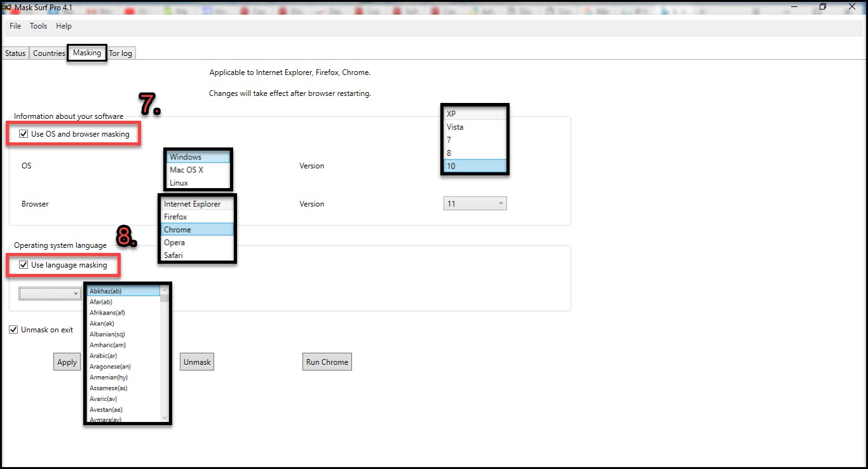The image size is (868, 469).
Task: Click language list scrollbar down arrow
Action: click(x=165, y=418)
